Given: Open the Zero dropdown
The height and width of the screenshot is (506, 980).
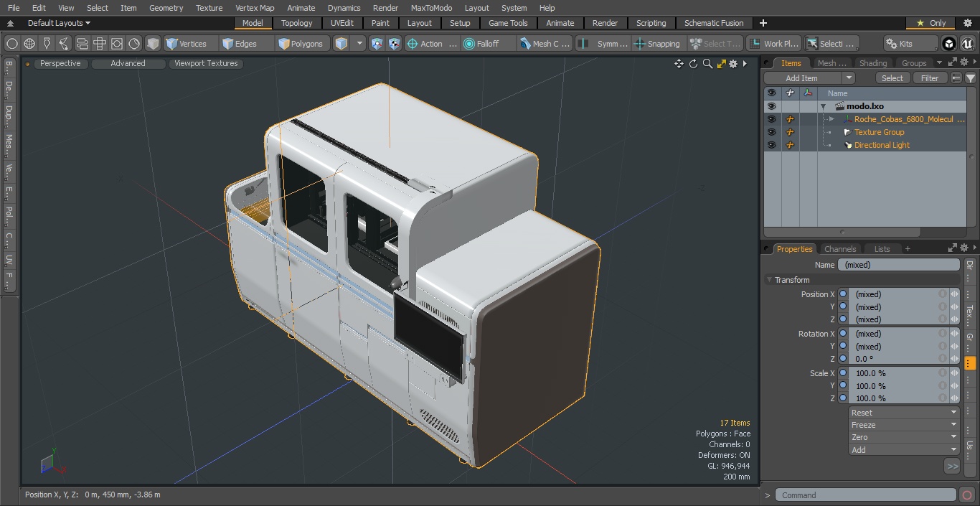Looking at the screenshot, I should pos(904,437).
